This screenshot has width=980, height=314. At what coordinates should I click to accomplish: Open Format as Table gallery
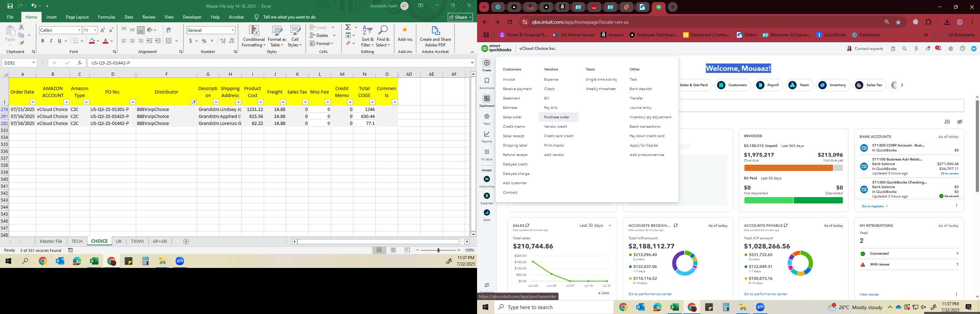277,36
